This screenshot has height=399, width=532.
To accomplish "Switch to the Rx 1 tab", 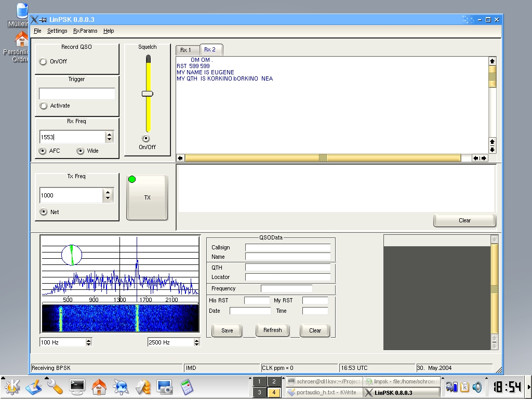I will [186, 50].
